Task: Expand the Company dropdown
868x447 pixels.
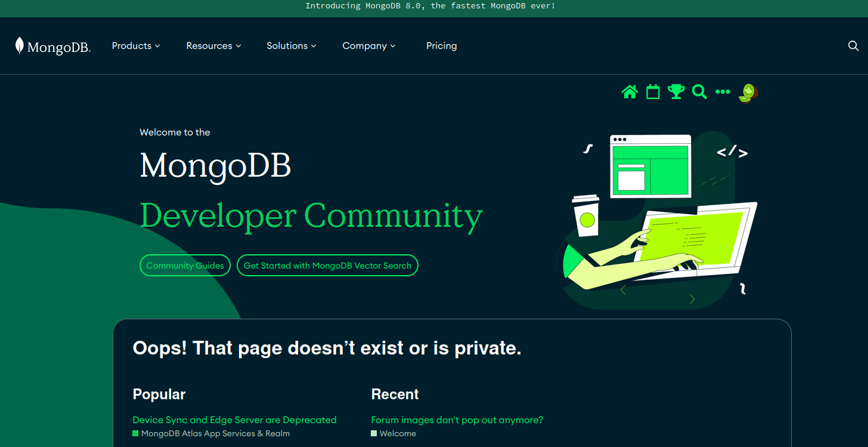Action: pyautogui.click(x=369, y=46)
